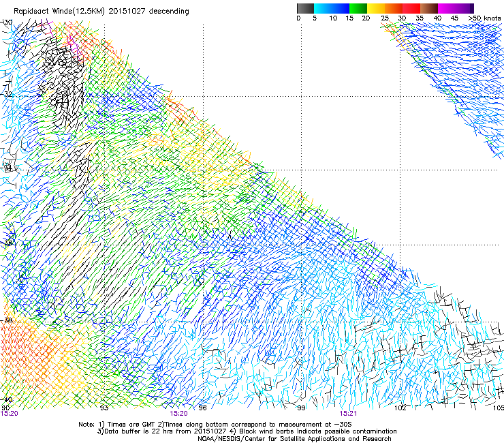Click the longitude label '90'
The width and height of the screenshot is (504, 443).
(x=5, y=408)
